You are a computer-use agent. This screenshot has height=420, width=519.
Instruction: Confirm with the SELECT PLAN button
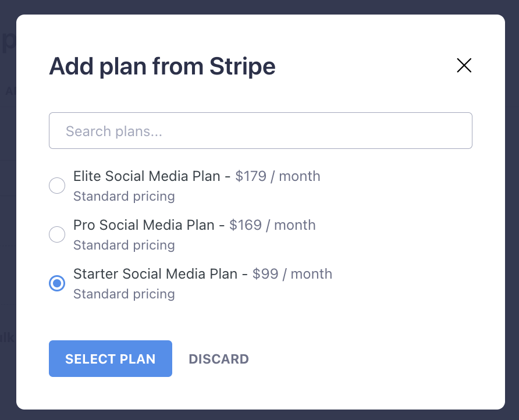(x=111, y=359)
